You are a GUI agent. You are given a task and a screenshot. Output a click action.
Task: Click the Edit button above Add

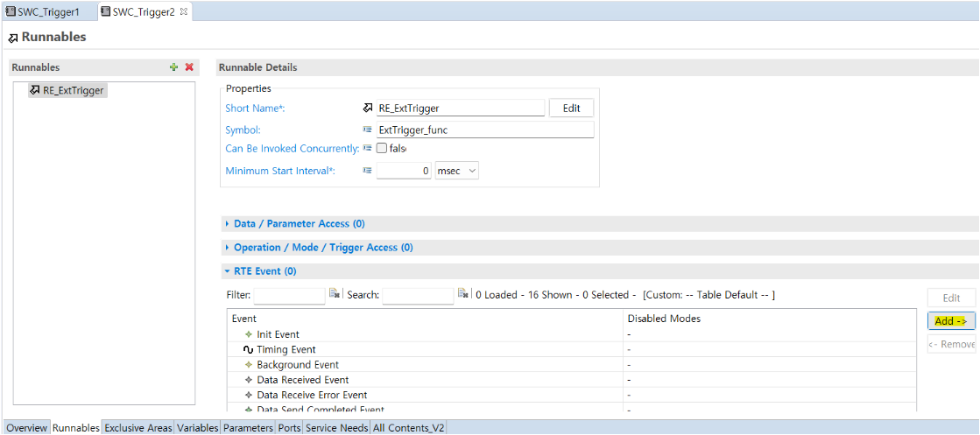(x=951, y=298)
